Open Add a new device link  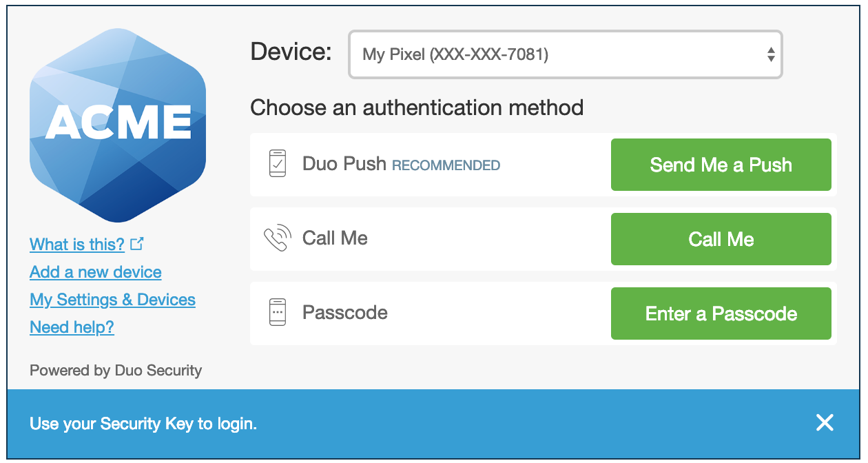96,272
